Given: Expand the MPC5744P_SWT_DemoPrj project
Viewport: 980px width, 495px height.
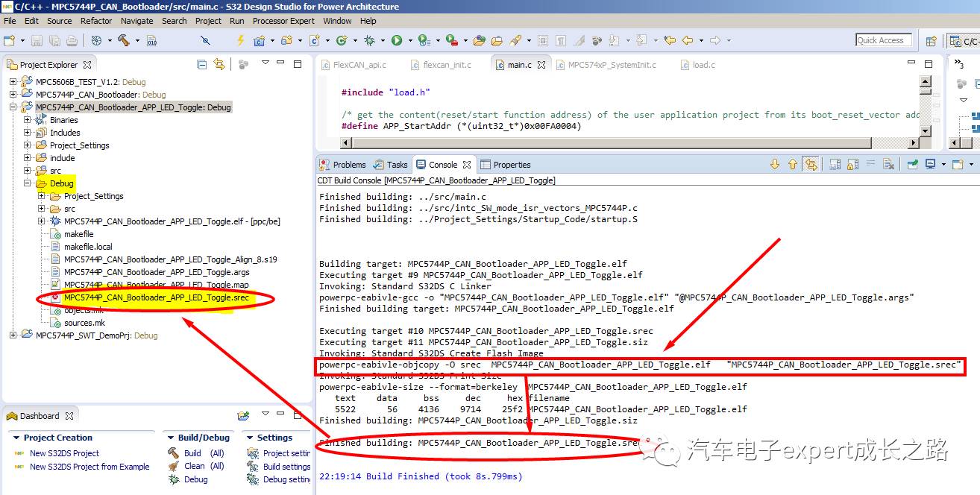Looking at the screenshot, I should pos(13,335).
